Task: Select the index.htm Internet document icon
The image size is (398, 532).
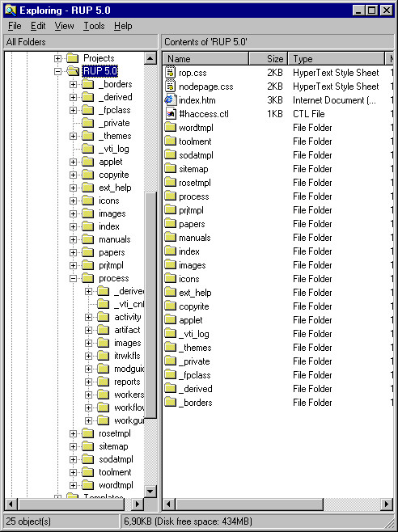Action: (171, 99)
